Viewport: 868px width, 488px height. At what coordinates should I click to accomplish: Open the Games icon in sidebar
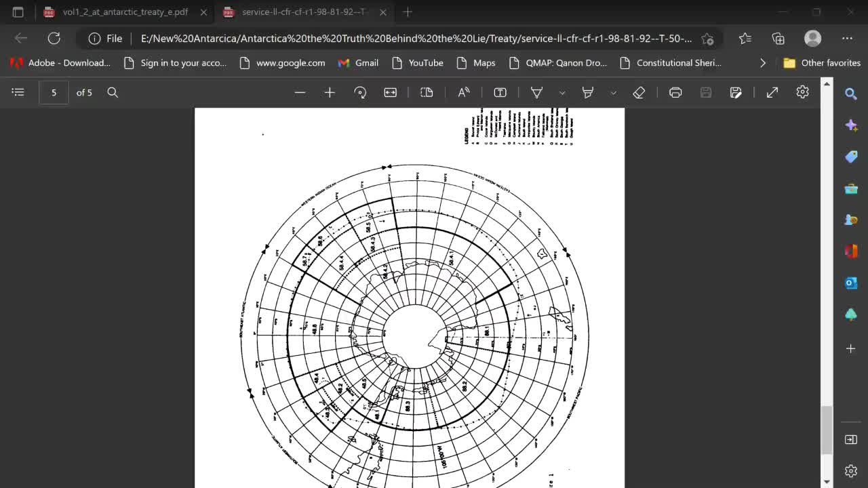(851, 220)
